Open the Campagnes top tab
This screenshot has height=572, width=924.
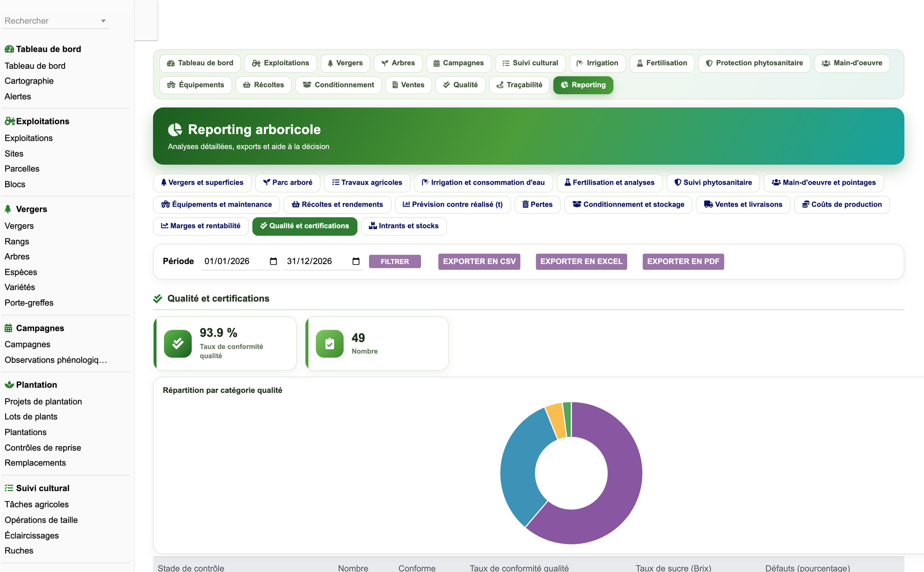pyautogui.click(x=458, y=63)
